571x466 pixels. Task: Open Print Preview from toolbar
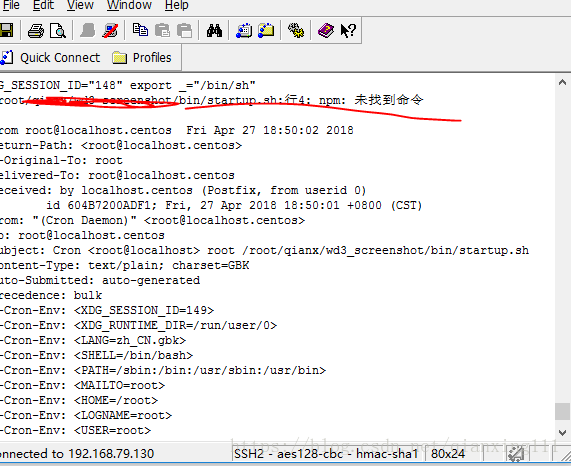[58, 31]
